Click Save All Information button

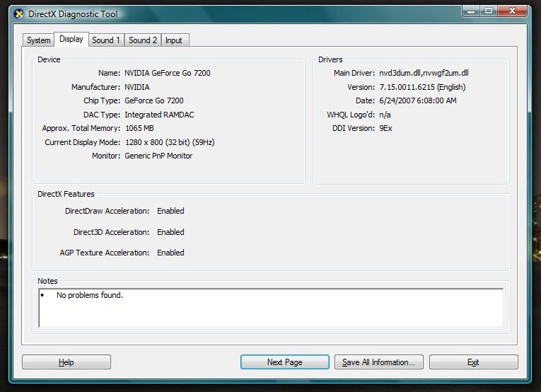click(378, 362)
